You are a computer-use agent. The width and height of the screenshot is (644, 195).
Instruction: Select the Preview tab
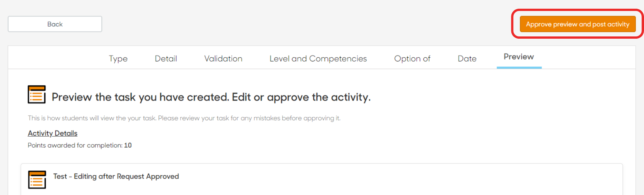519,57
